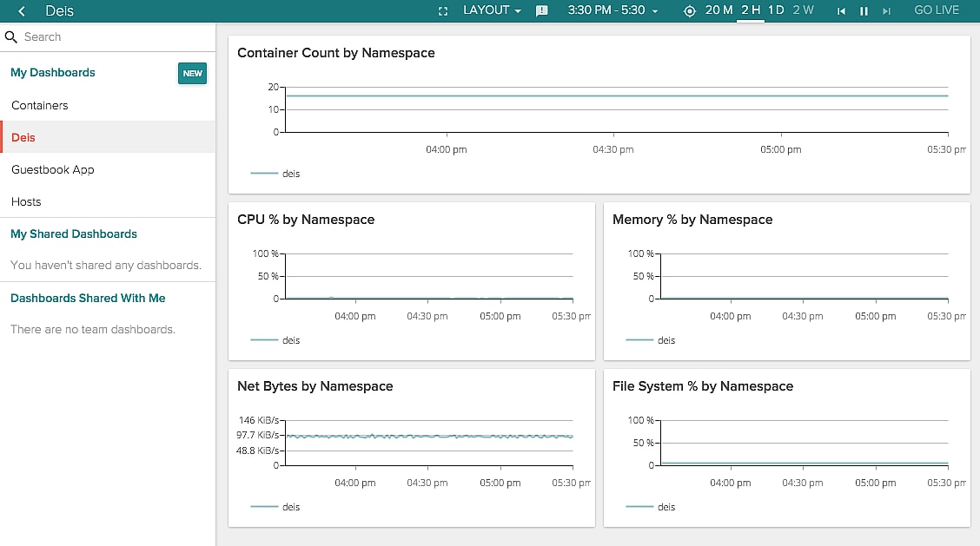Screen dimensions: 980x546
Task: Click 'You haven't shared any dashboards.' text
Action: click(x=106, y=265)
